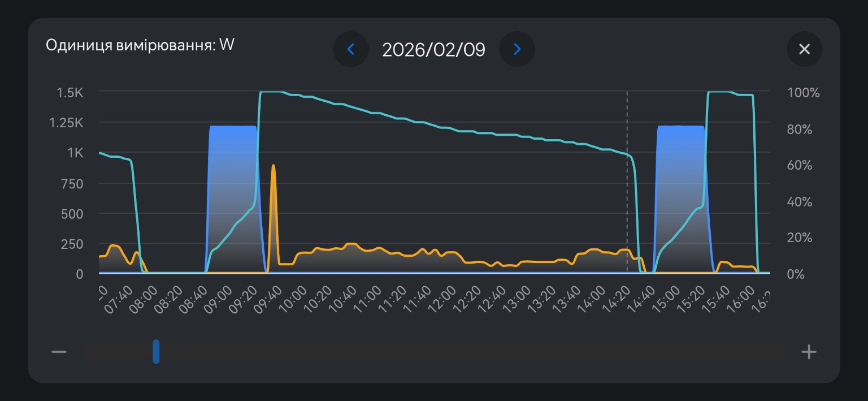Go to previous day with left arrow
This screenshot has height=401, width=868.
[x=350, y=49]
